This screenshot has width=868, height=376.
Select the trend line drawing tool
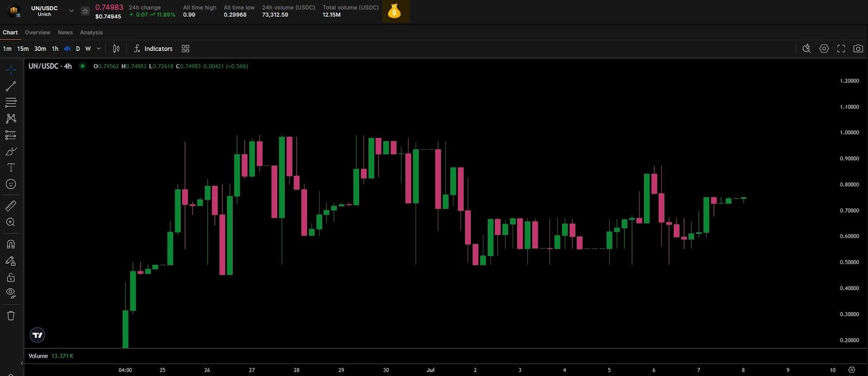[11, 86]
